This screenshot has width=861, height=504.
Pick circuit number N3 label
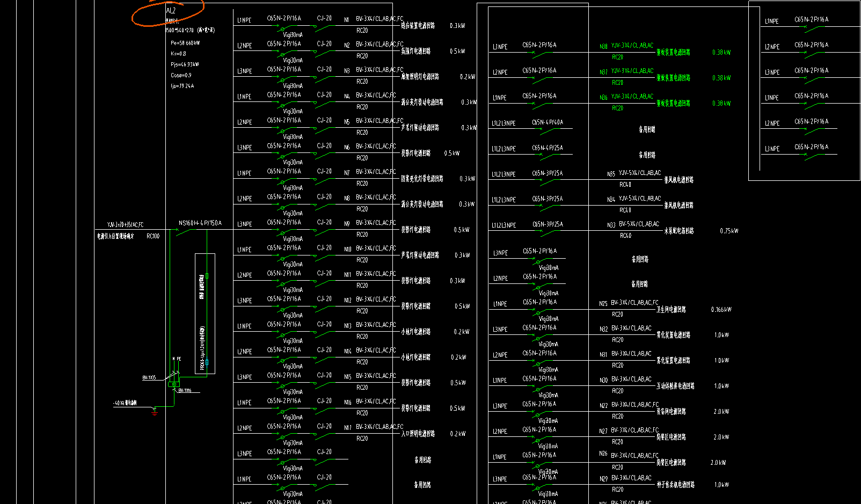(x=347, y=71)
